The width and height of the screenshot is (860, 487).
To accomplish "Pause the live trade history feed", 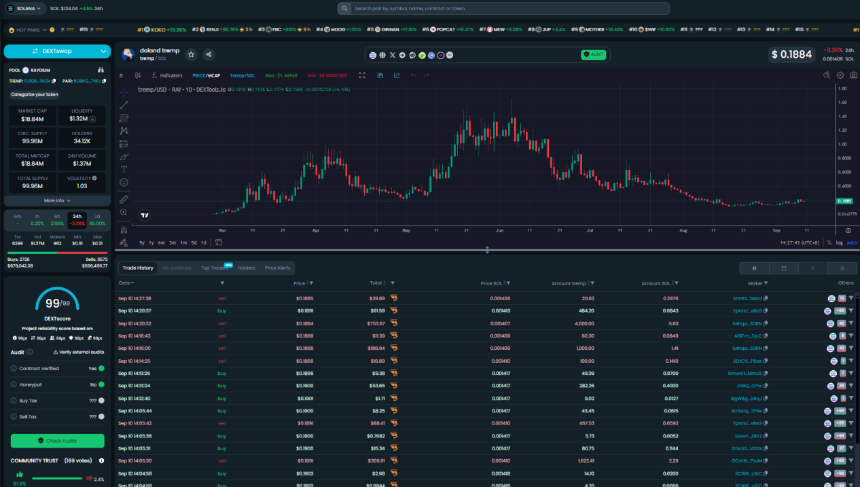I will click(x=754, y=268).
